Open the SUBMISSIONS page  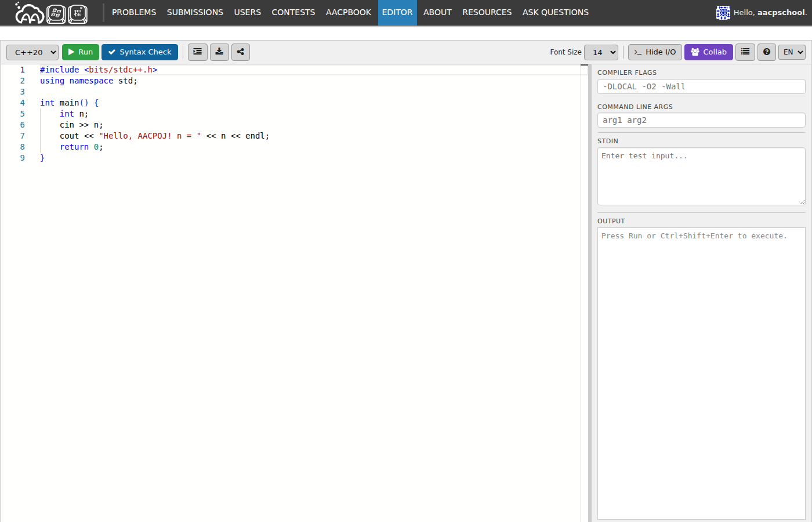click(x=195, y=12)
